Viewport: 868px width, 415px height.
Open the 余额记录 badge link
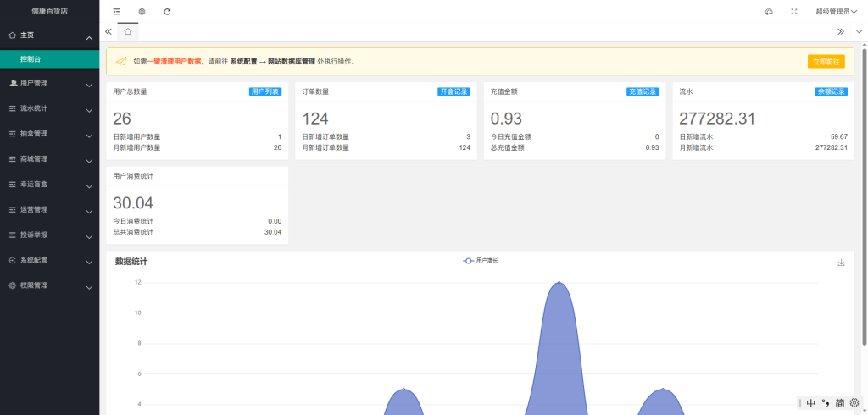(x=832, y=91)
